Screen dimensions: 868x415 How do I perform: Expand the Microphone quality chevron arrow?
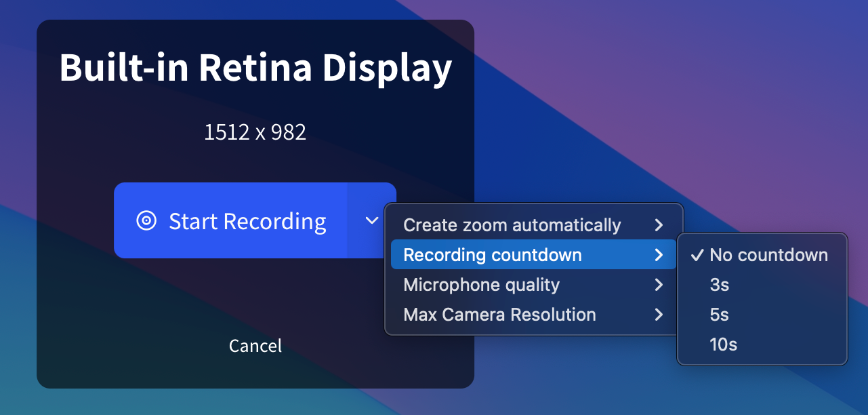pyautogui.click(x=659, y=285)
